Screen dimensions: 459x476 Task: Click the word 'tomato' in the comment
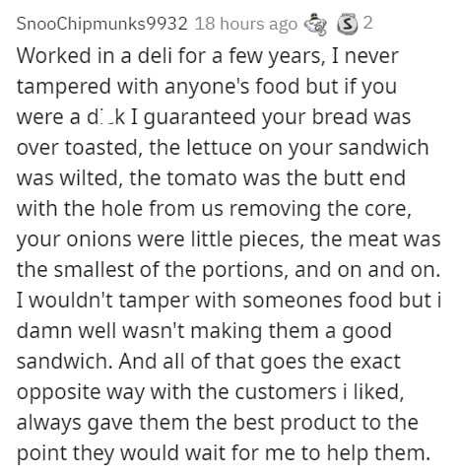point(202,177)
